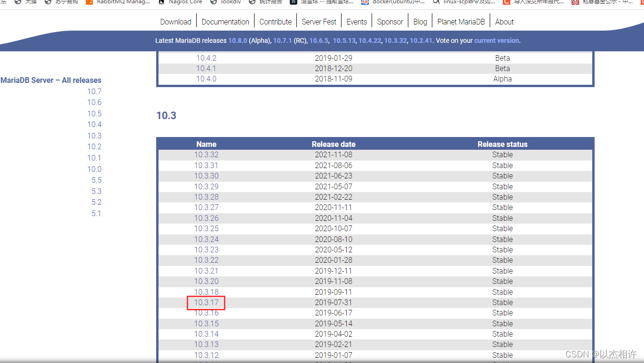Screen dimensions: 644x363
Task: Jump to 10.7 in the sidebar
Action: click(x=94, y=91)
